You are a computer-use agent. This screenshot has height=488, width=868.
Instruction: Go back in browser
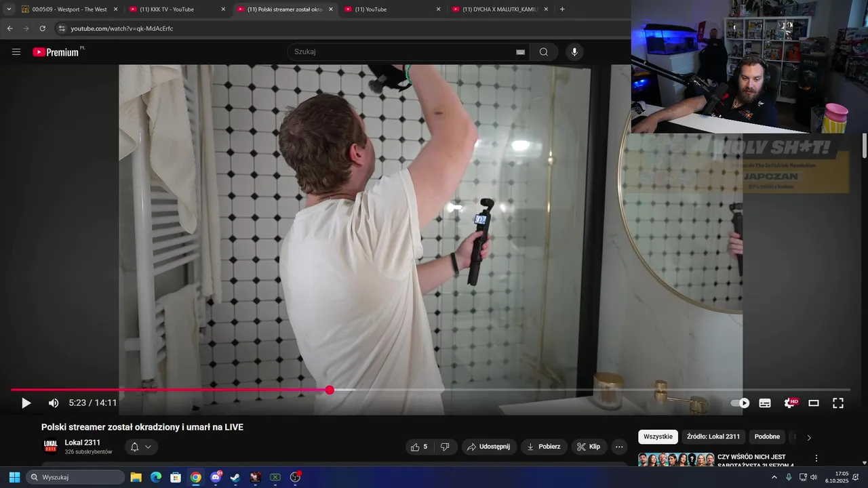(x=10, y=28)
